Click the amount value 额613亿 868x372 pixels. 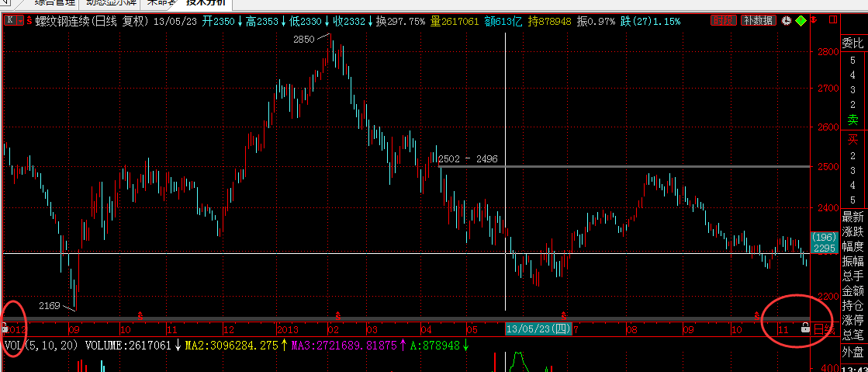[503, 22]
